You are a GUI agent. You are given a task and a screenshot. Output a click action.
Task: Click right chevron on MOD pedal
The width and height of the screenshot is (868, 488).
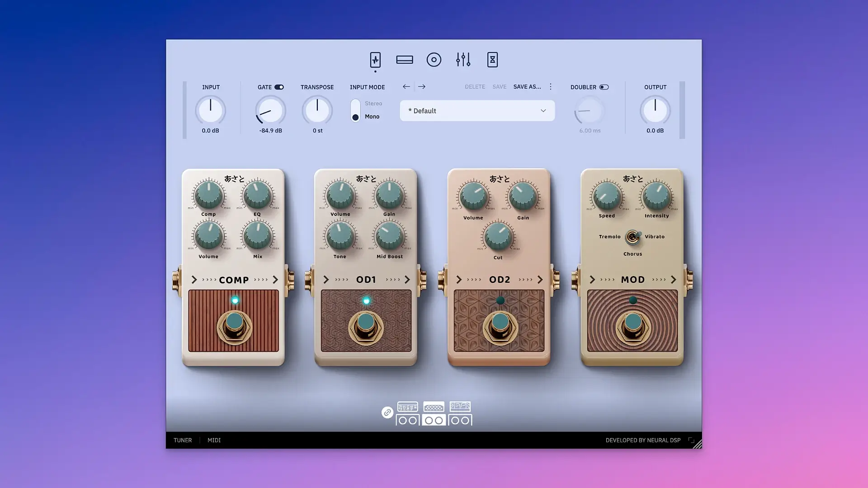pos(674,280)
